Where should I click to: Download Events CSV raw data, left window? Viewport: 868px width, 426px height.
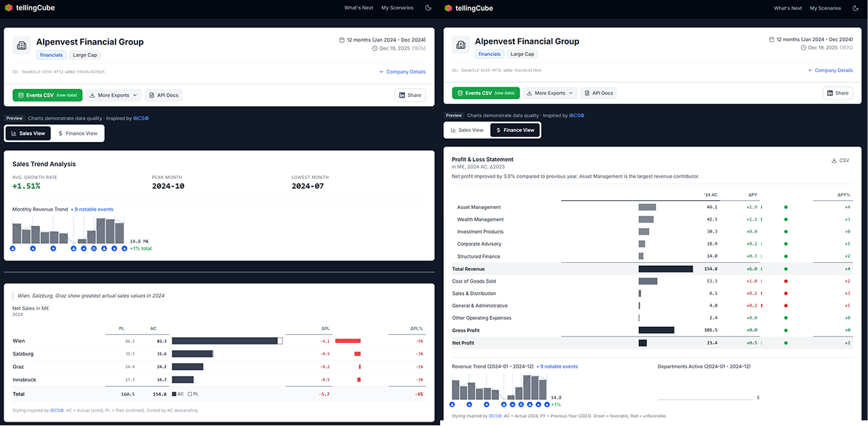(x=47, y=95)
